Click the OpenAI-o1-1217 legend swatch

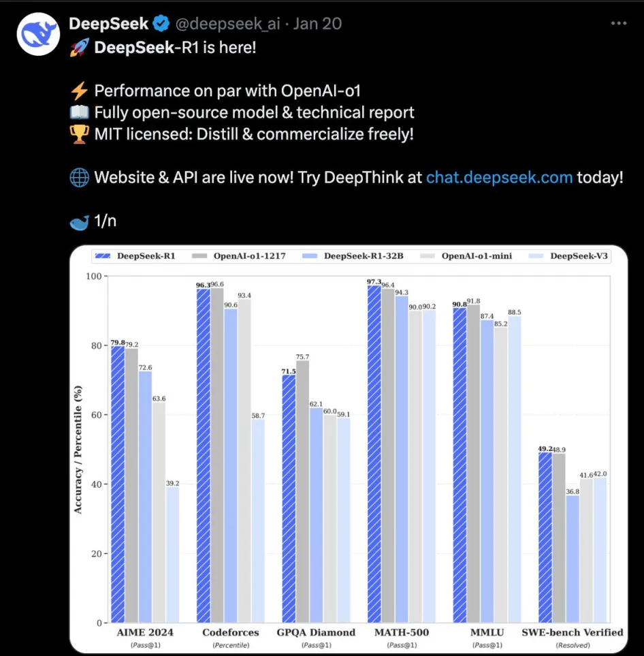coord(198,256)
